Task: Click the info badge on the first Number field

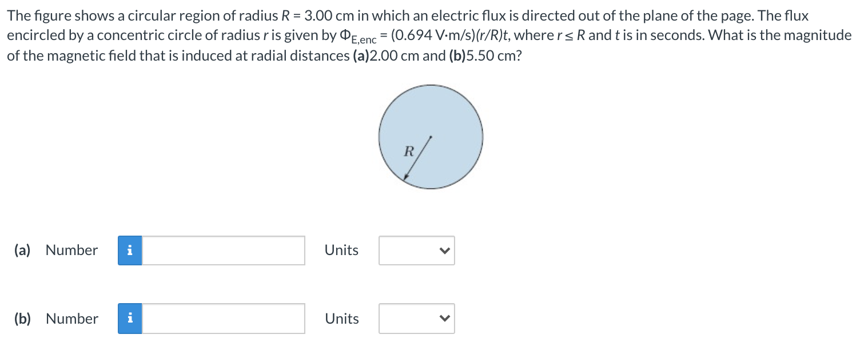Action: [x=130, y=250]
